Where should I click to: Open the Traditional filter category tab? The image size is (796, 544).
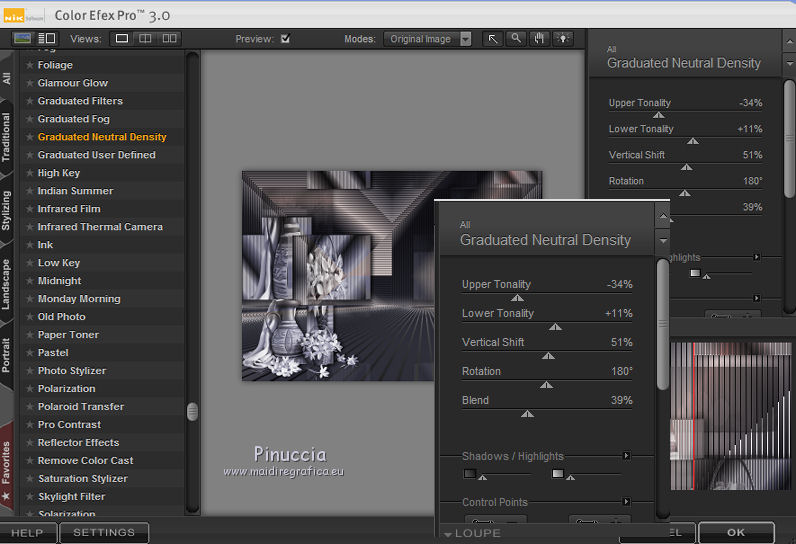point(7,137)
